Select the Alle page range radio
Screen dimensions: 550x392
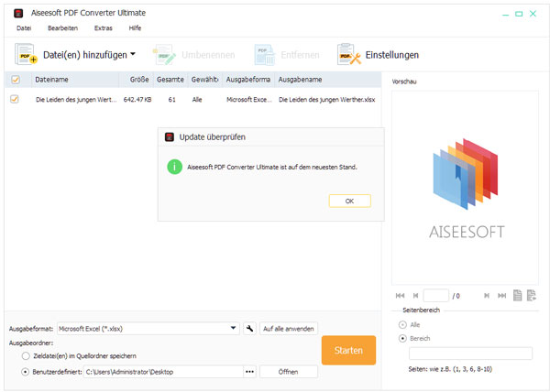coord(402,325)
